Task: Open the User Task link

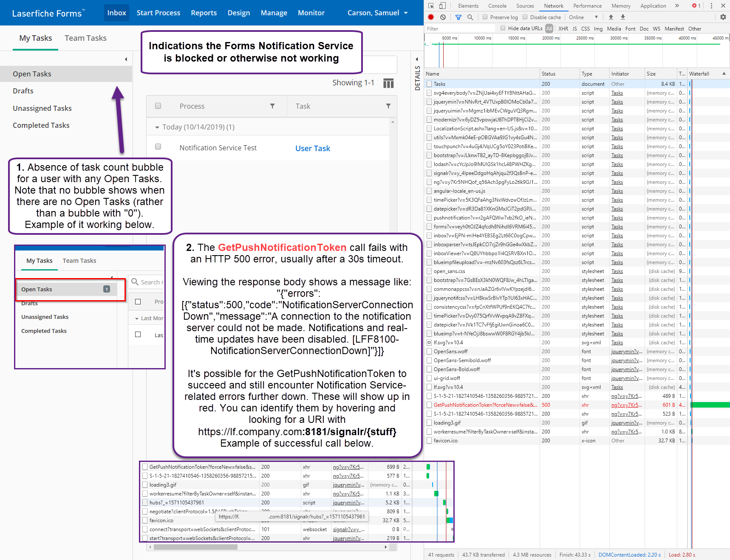Action: click(313, 148)
